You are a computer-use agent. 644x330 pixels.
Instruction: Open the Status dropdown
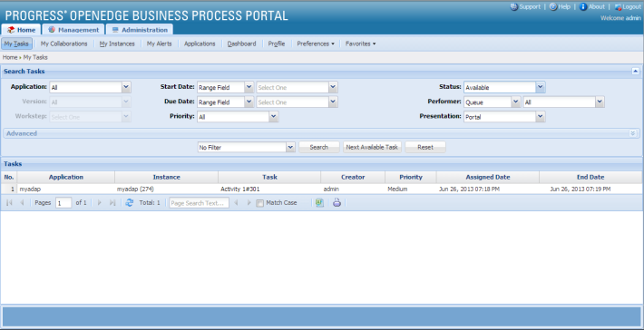(541, 87)
